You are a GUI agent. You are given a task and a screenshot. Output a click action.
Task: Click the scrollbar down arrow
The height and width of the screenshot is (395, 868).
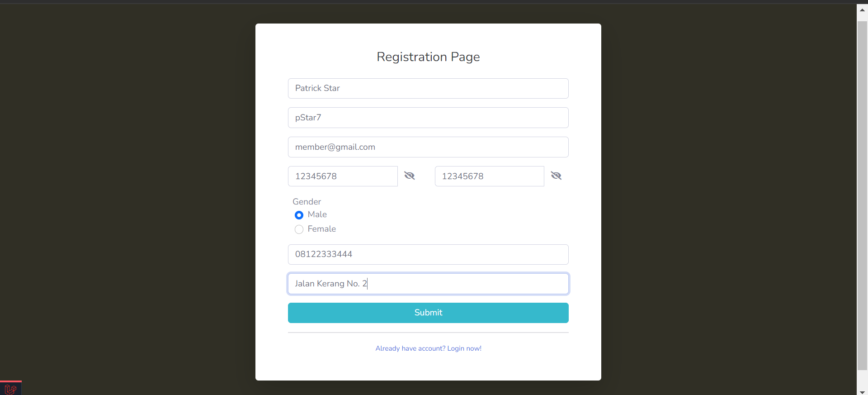862,392
